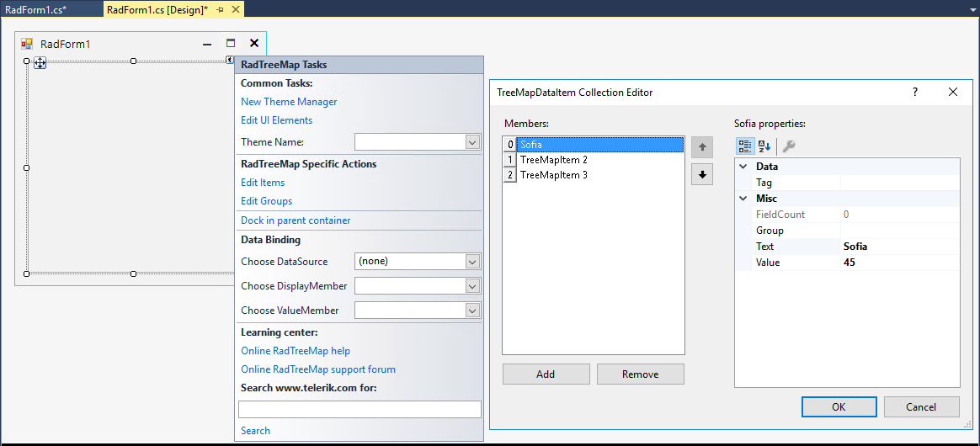
Task: Click New Theme Manager link
Action: [x=289, y=102]
